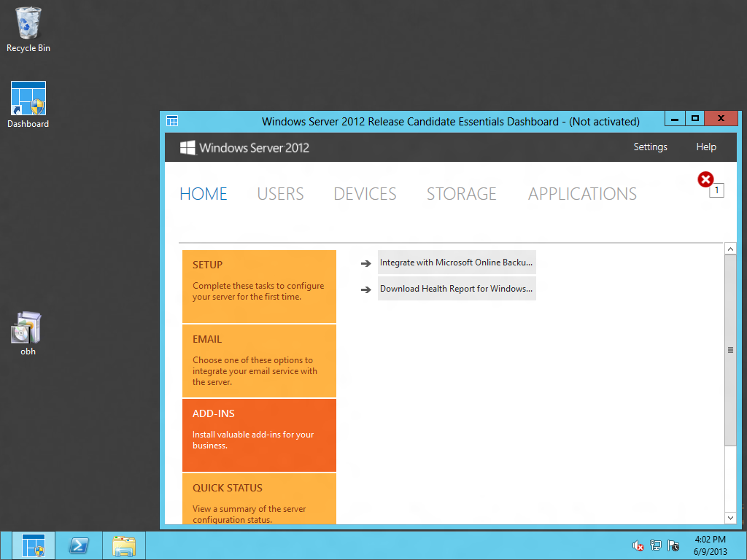Go to the STORAGE tab

[461, 194]
